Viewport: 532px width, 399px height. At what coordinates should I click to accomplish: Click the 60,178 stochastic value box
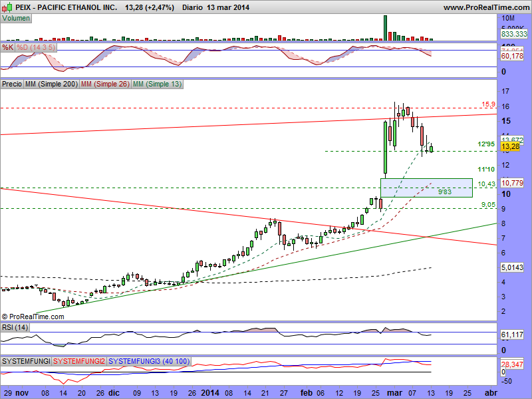(x=512, y=56)
